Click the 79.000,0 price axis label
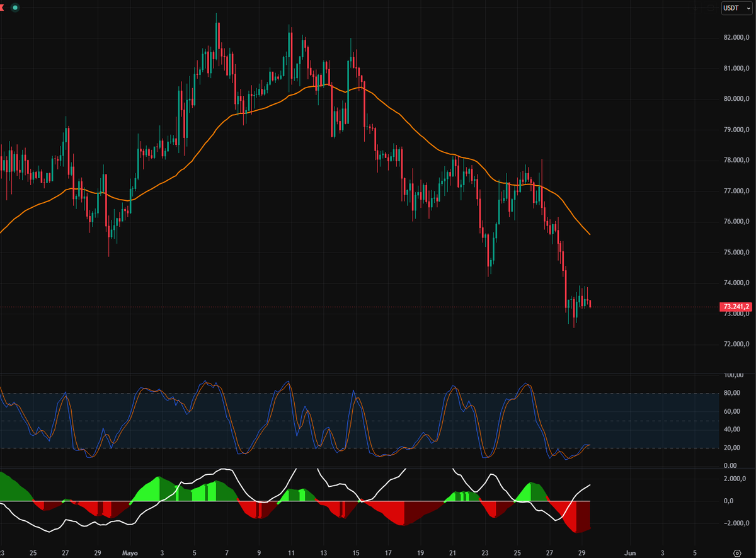The width and height of the screenshot is (756, 558). point(736,130)
